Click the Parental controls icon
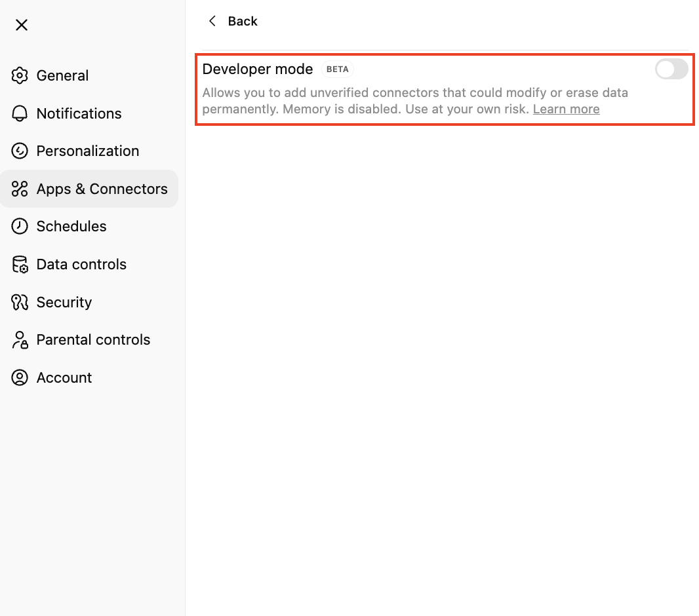Viewport: 699px width, 616px height. click(20, 339)
